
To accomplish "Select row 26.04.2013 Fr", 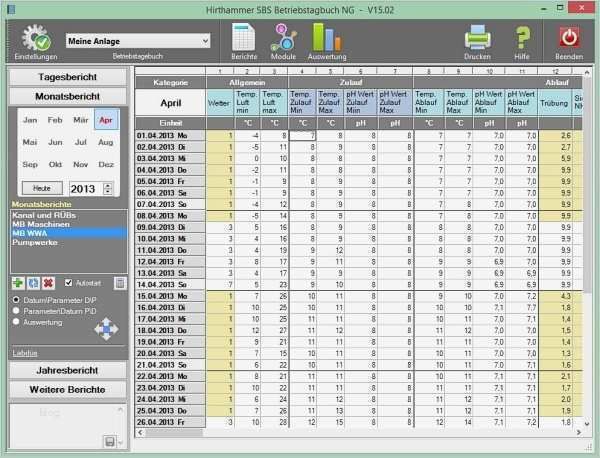I will [x=170, y=422].
